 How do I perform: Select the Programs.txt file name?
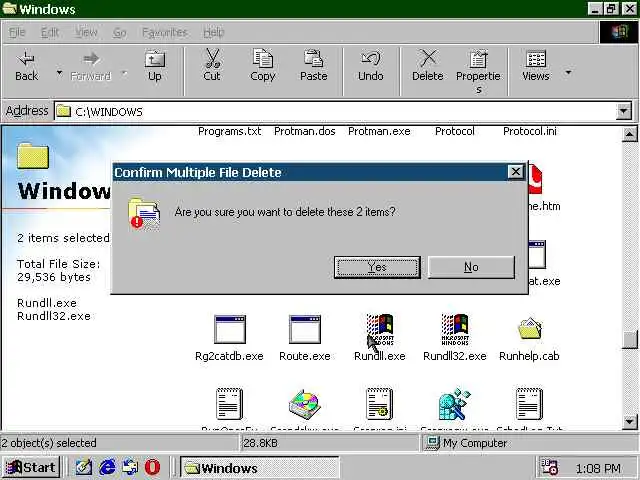coord(229,131)
